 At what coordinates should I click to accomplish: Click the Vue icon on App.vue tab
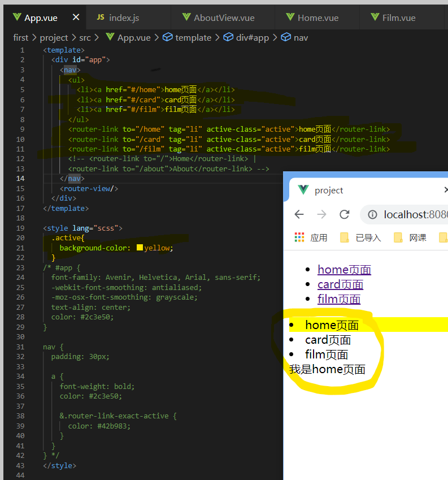coord(17,17)
